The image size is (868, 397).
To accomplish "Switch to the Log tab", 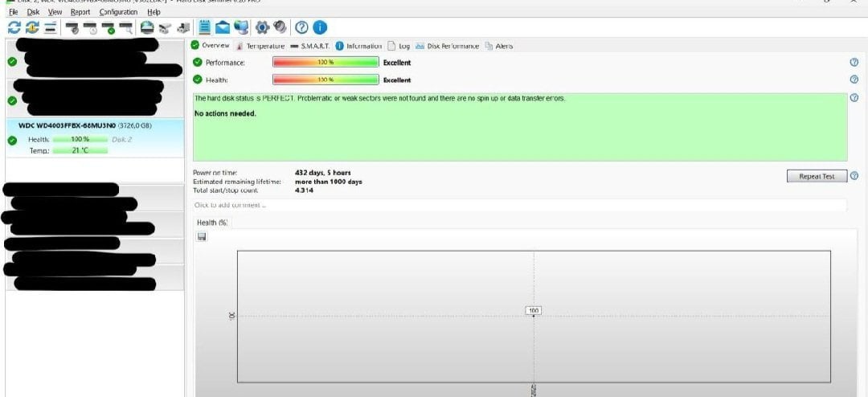I will 399,46.
